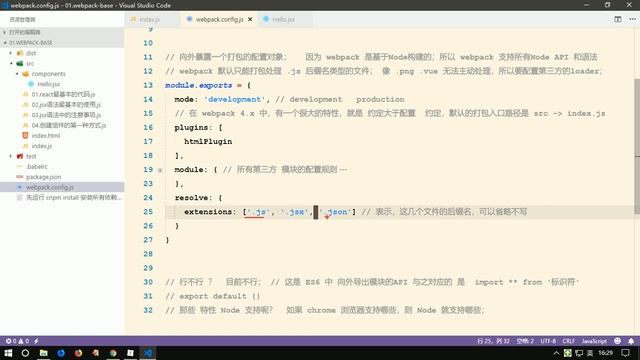Screen dimensions: 640x360
Task: Click the Visual Studio Code taskbar icon
Action: pyautogui.click(x=148, y=353)
